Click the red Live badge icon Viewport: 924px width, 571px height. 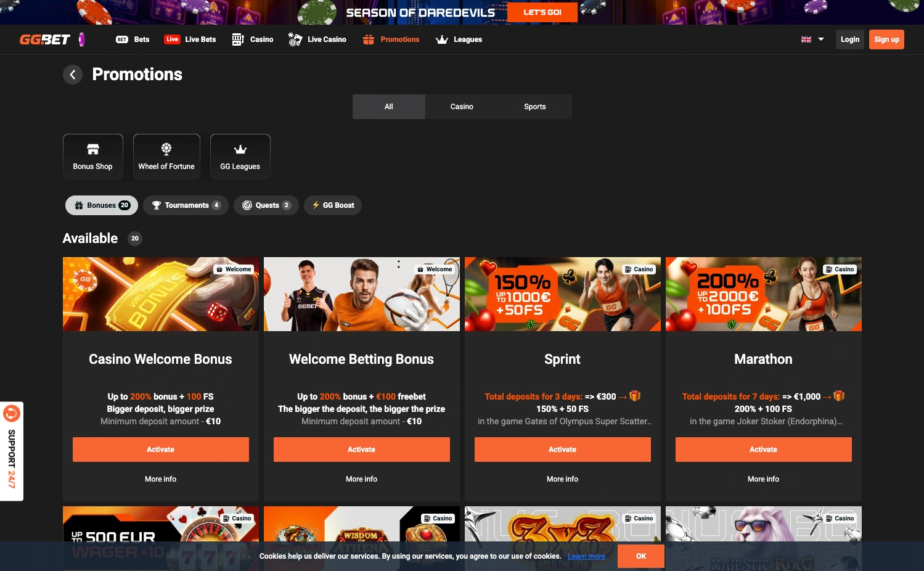pos(172,39)
